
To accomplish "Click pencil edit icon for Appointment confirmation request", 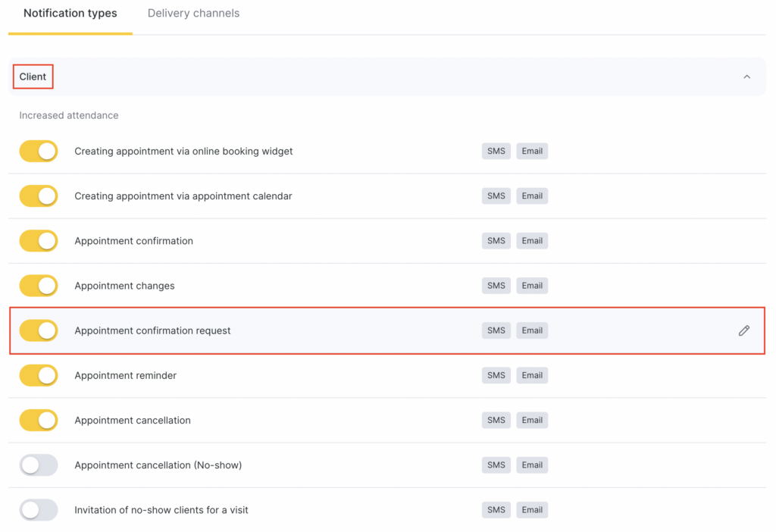I will coord(743,330).
